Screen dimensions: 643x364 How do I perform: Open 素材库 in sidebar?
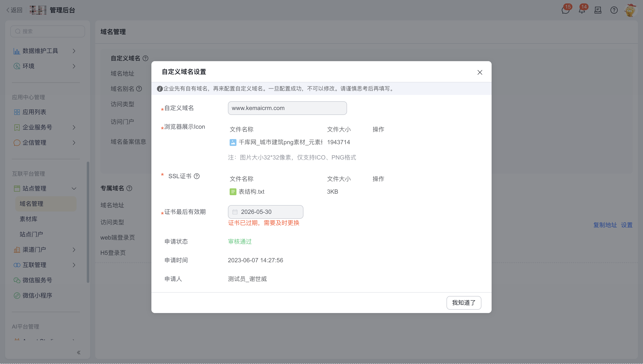click(x=28, y=219)
